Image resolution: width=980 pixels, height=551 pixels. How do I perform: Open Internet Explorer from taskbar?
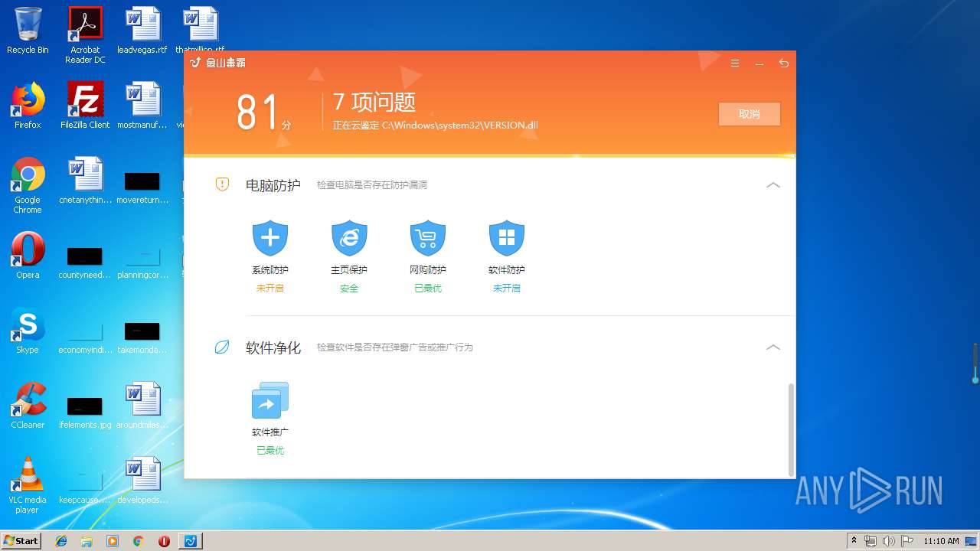tap(61, 541)
